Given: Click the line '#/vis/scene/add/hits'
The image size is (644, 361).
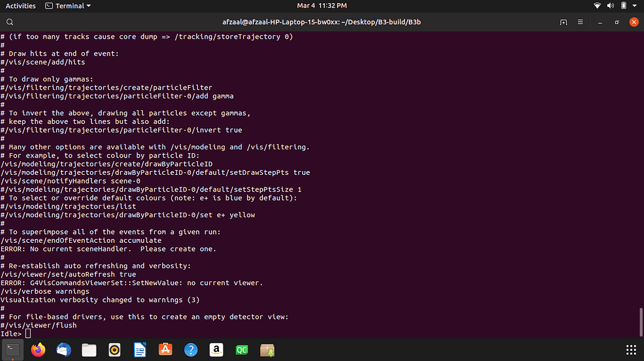Looking at the screenshot, I should 43,62.
